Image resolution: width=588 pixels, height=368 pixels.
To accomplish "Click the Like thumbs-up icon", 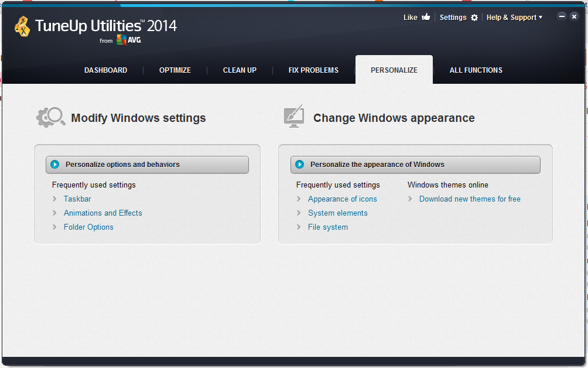I will pyautogui.click(x=426, y=17).
